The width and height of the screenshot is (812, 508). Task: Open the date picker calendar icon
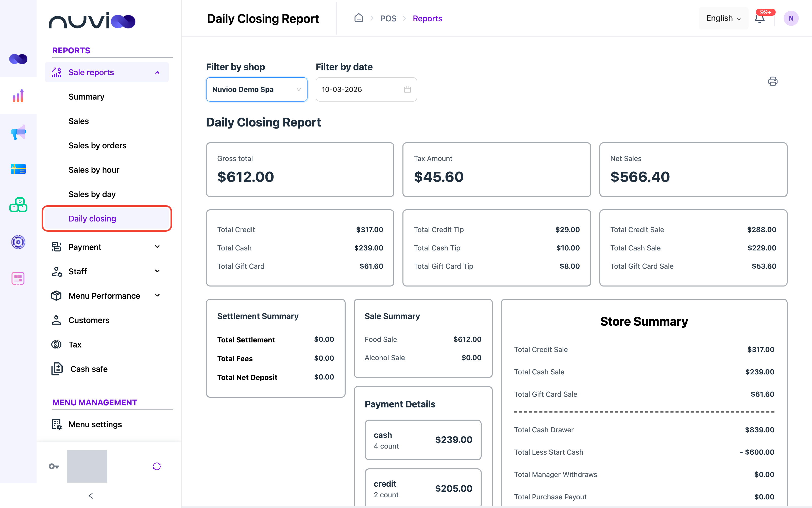407,89
